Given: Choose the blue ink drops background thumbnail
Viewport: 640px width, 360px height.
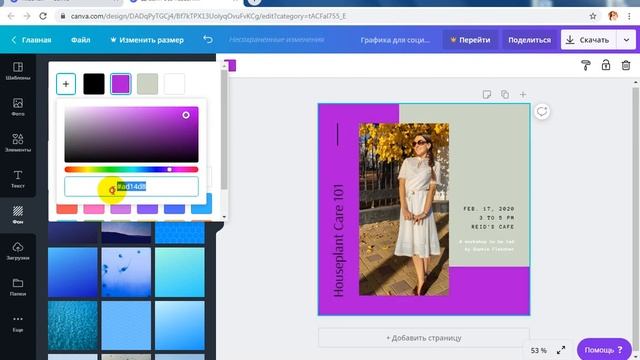Looking at the screenshot, I should click(x=126, y=272).
